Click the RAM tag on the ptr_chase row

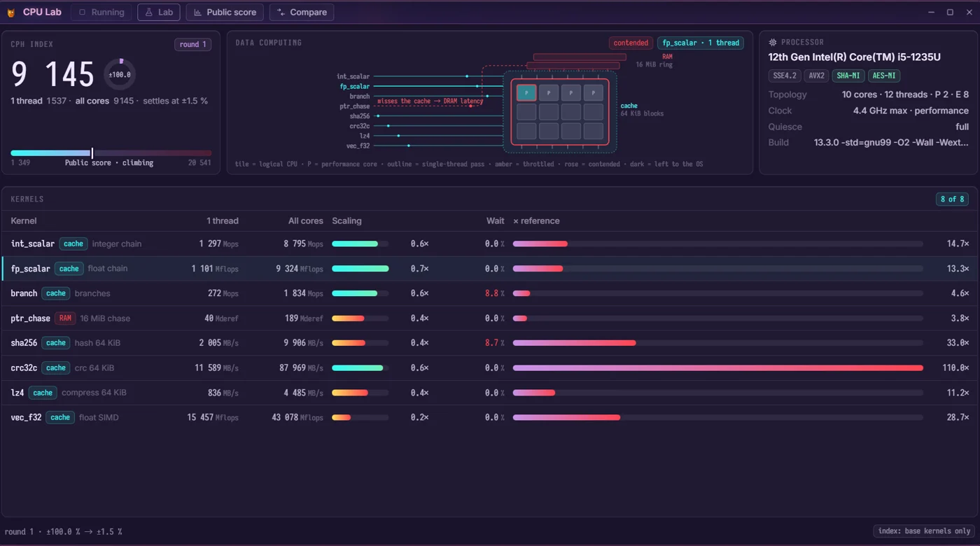tap(65, 318)
